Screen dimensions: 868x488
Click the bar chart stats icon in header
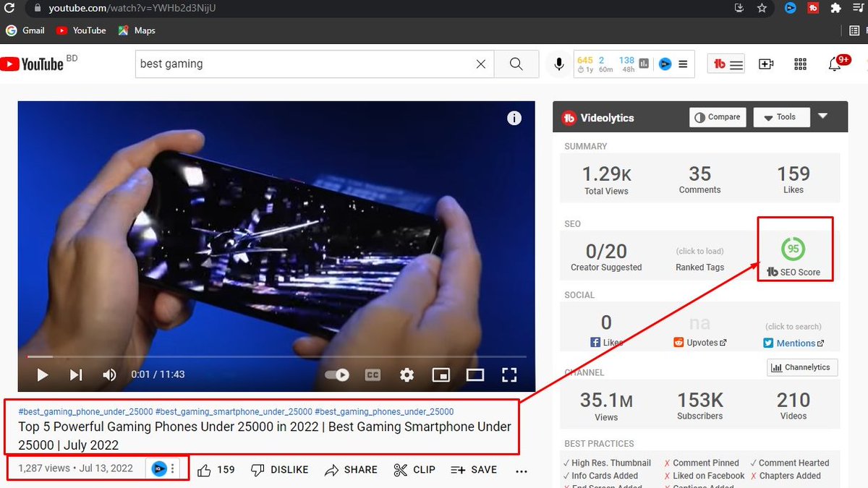click(x=644, y=64)
